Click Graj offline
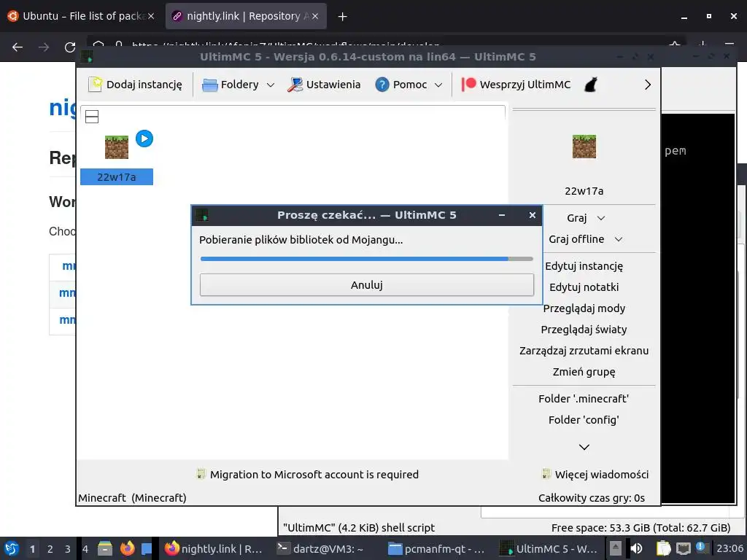 [x=576, y=239]
